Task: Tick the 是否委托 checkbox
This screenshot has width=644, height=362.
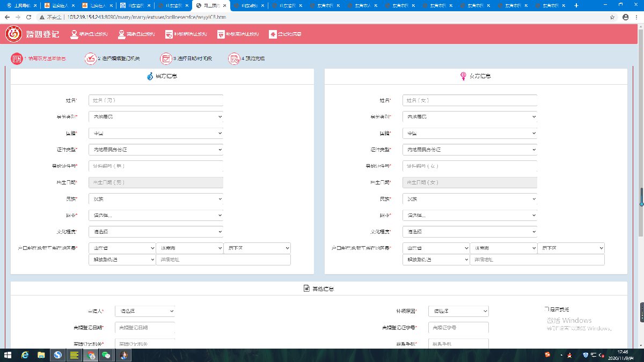Action: (x=546, y=309)
